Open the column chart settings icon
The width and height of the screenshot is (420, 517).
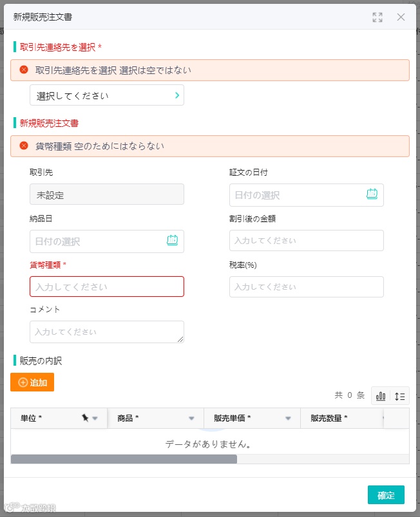coord(381,396)
